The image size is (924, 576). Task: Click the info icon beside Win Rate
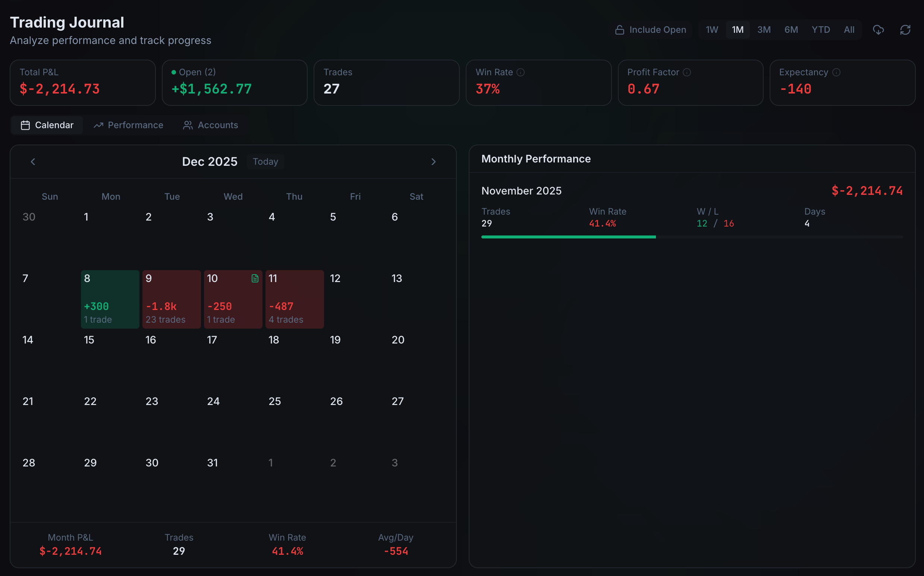521,72
